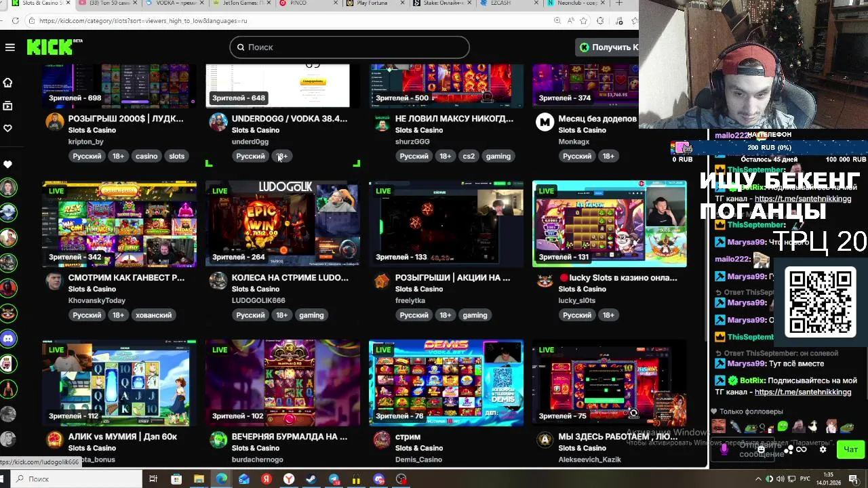This screenshot has width=868, height=488.
Task: Open channel name KhovanskyToday
Action: [x=97, y=300]
